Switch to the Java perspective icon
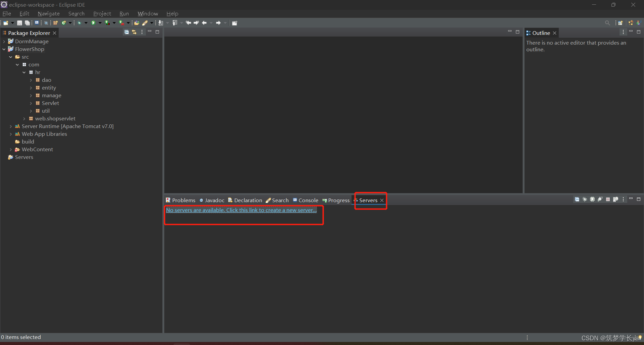This screenshot has width=644, height=345. (639, 23)
